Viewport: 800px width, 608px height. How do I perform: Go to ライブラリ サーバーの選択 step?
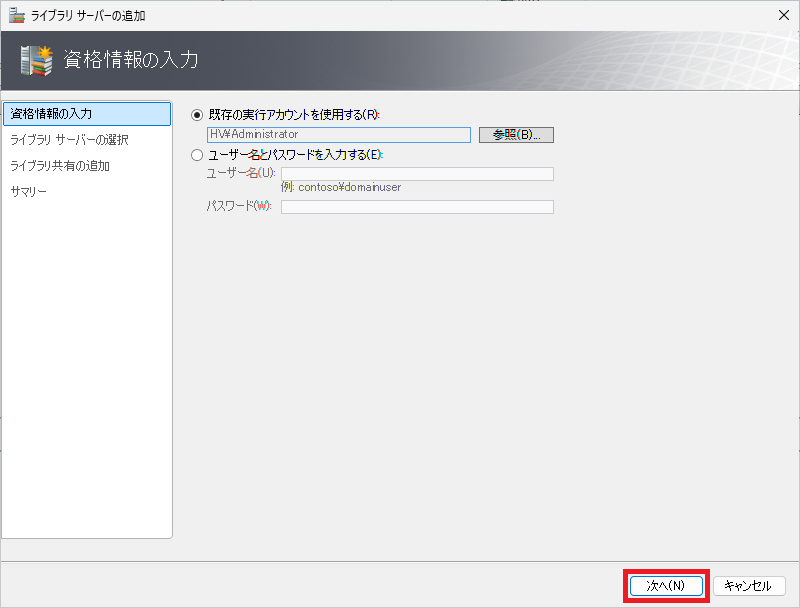pos(69,140)
